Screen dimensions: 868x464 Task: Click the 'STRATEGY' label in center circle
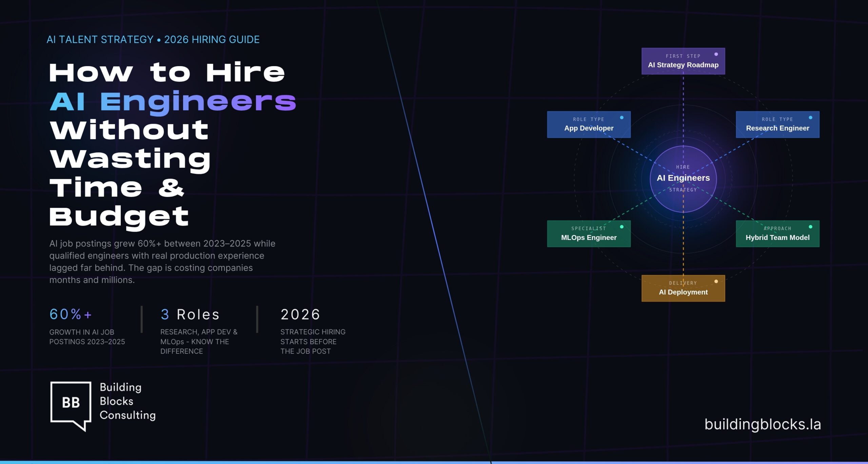pos(683,190)
